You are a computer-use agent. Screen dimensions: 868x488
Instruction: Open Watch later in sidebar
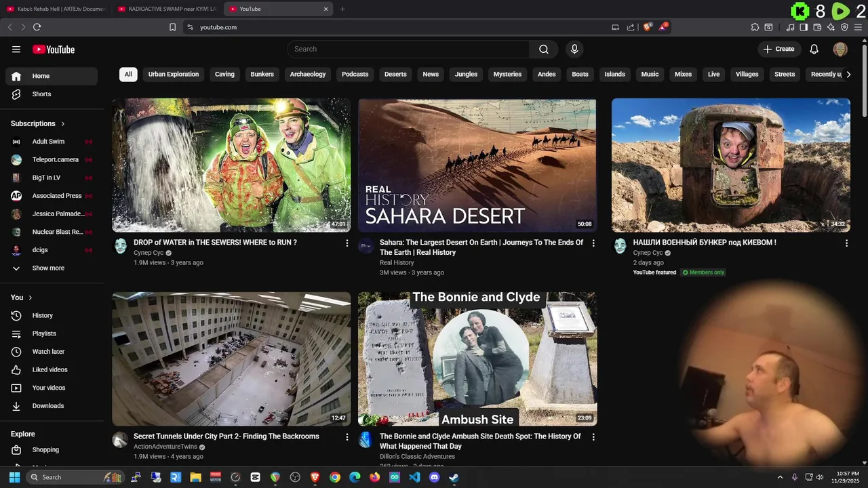pos(52,352)
